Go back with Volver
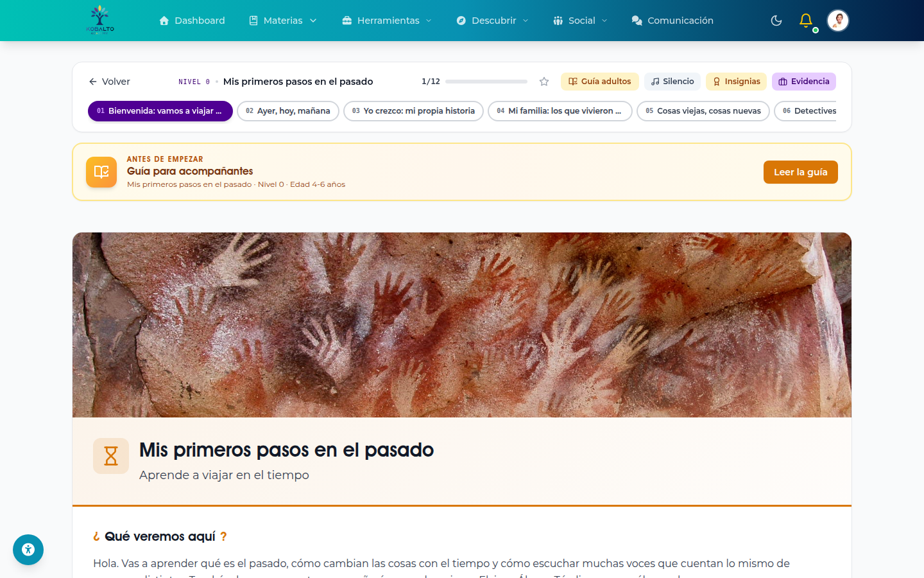Screen dimensions: 924x578 tap(109, 82)
